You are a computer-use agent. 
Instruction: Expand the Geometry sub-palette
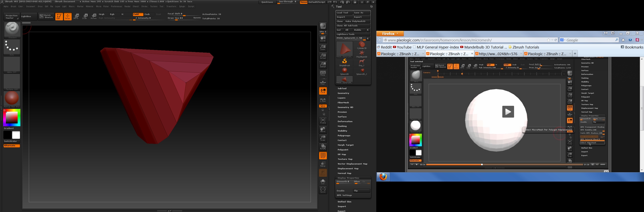(x=343, y=93)
